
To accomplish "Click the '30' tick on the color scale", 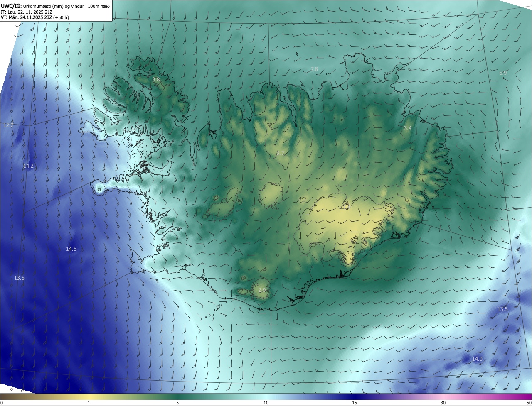I will [443, 403].
